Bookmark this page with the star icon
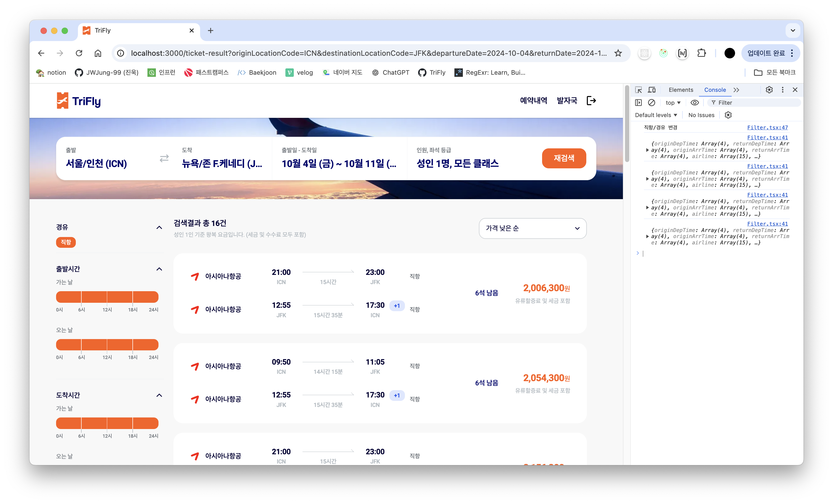Screen dimensions: 833x504 618,53
